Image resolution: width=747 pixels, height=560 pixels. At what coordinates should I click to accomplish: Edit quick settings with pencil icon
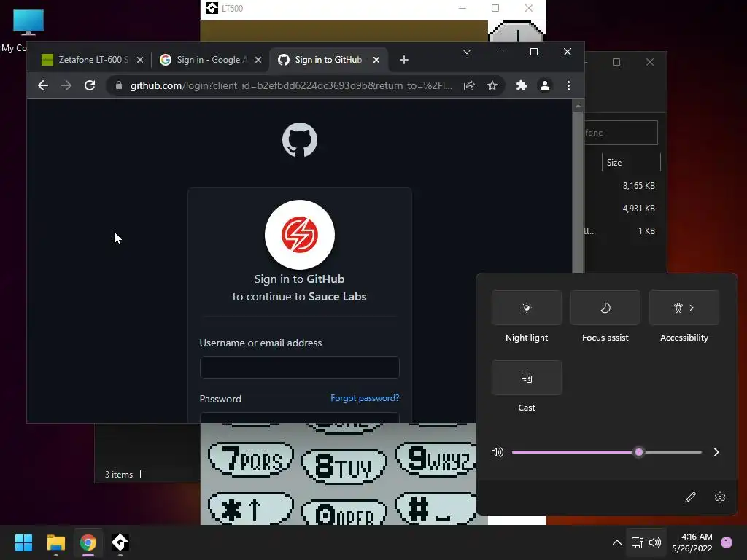point(690,497)
